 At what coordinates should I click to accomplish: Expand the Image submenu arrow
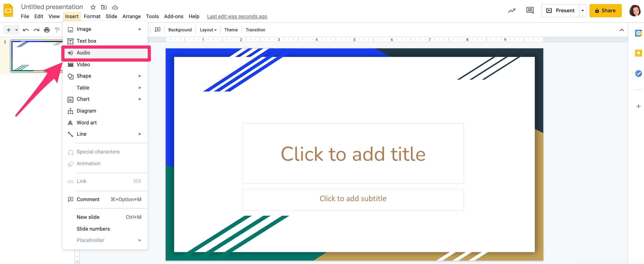click(140, 29)
